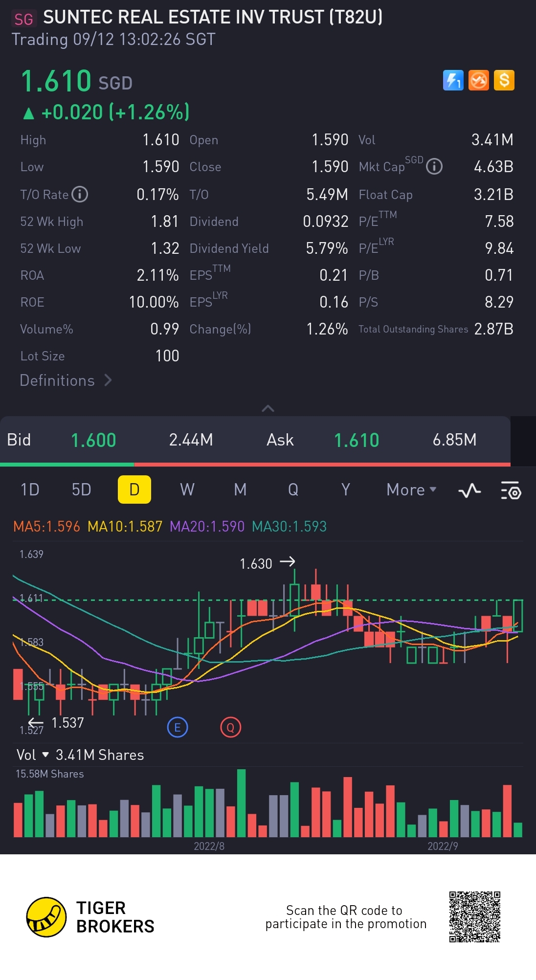
Task: Tap the red Q quarter marker
Action: pyautogui.click(x=230, y=727)
